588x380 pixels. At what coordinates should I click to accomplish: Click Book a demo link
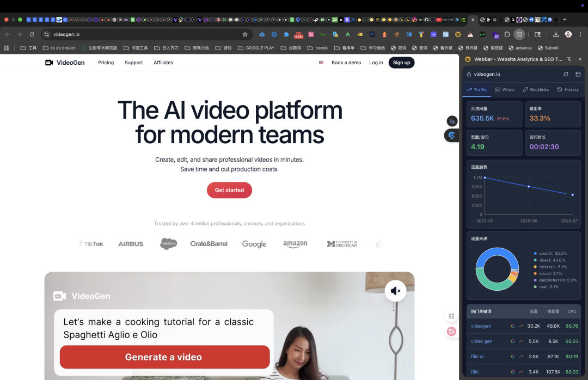pyautogui.click(x=346, y=63)
